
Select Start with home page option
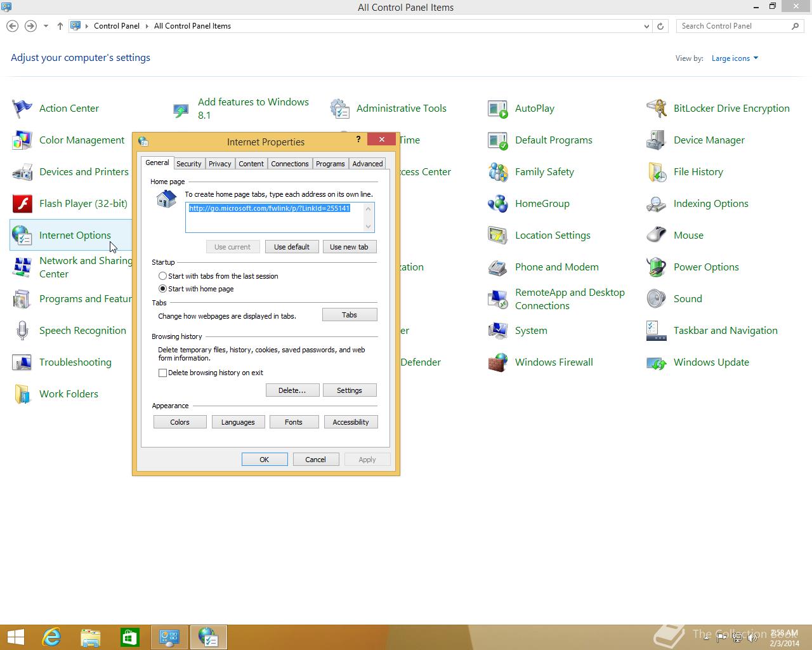[162, 289]
